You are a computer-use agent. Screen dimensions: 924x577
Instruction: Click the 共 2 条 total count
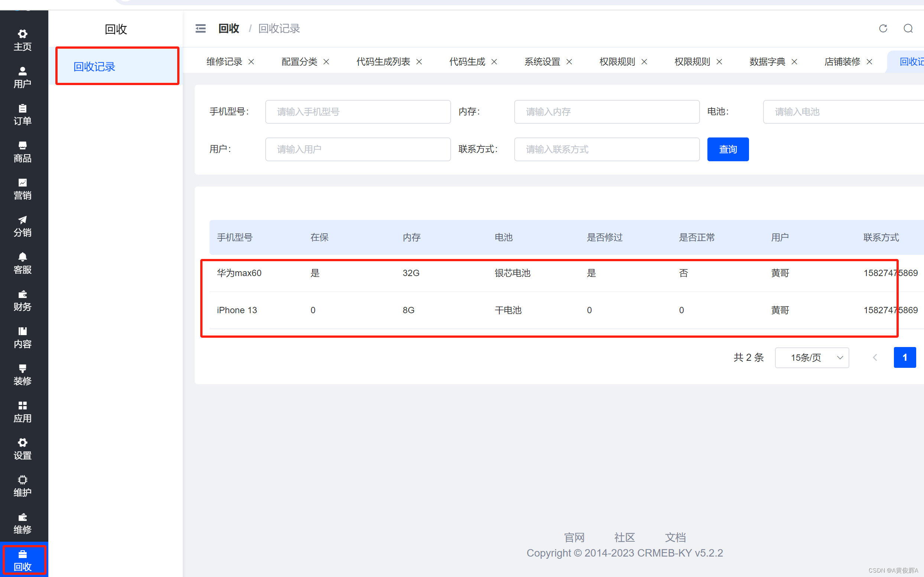(748, 357)
